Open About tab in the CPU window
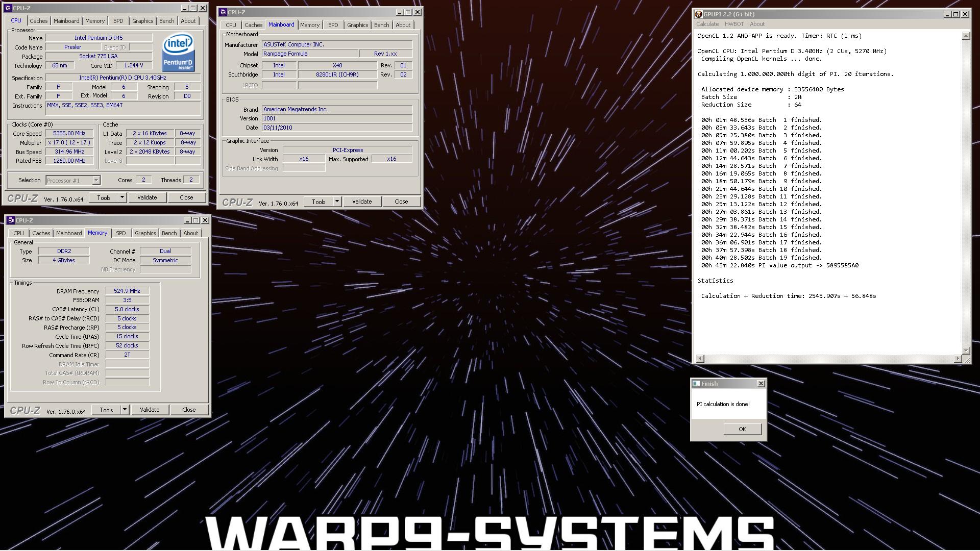This screenshot has width=980, height=551. pyautogui.click(x=188, y=21)
